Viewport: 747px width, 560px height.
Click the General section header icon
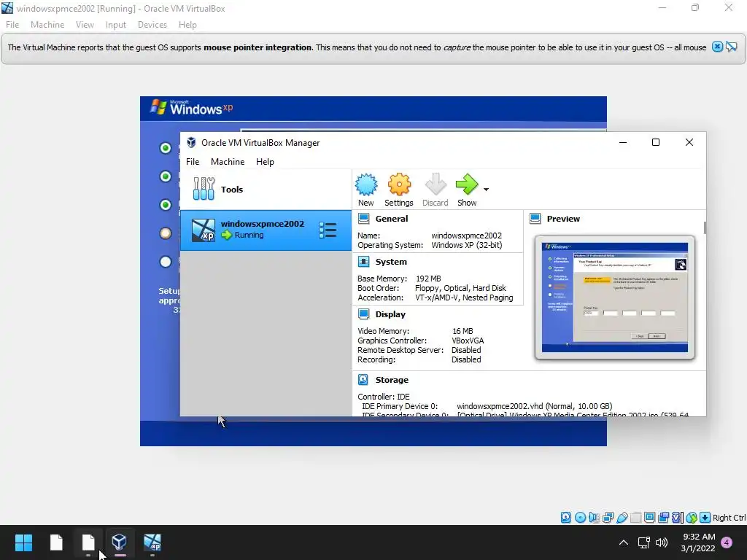tap(364, 219)
